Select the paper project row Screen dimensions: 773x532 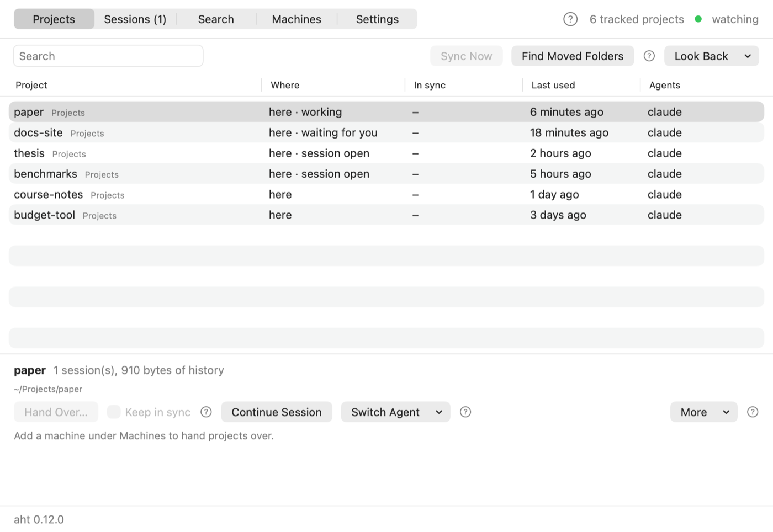click(x=386, y=111)
